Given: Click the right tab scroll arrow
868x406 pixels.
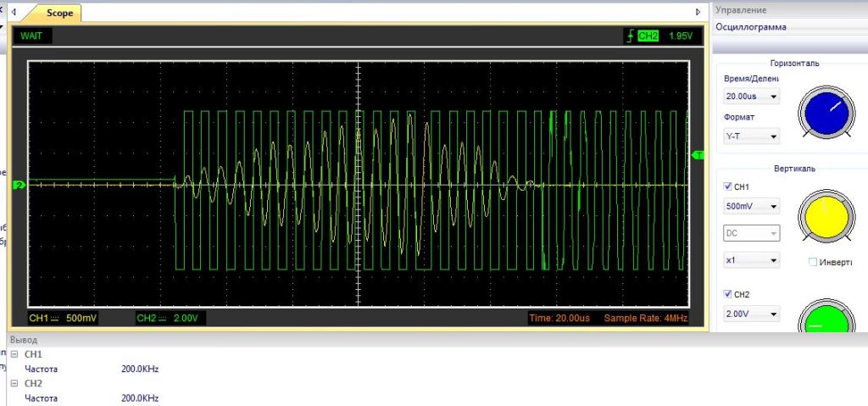Looking at the screenshot, I should point(698,13).
